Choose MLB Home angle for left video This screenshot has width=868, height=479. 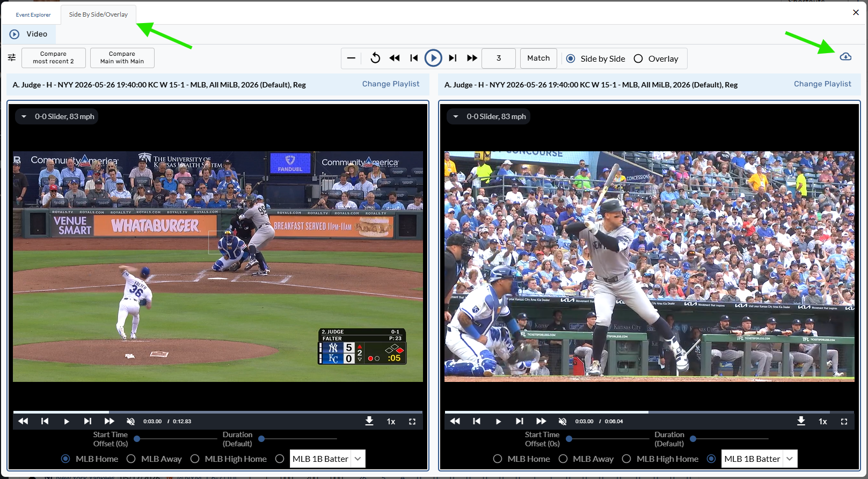[65, 459]
